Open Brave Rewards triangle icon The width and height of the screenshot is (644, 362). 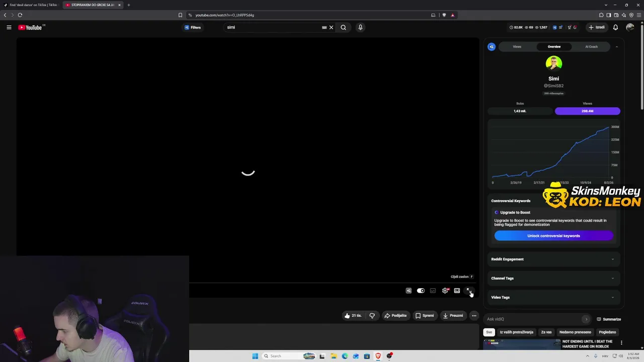452,15
